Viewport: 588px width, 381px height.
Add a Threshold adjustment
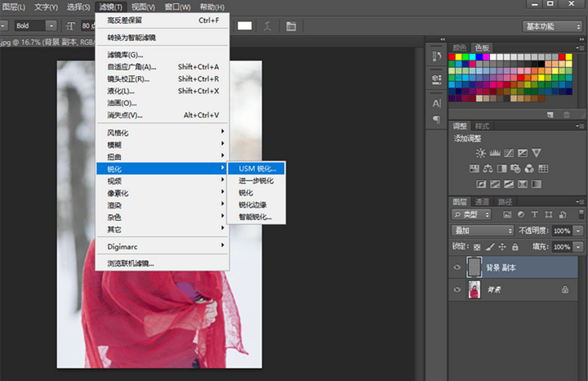coord(509,184)
